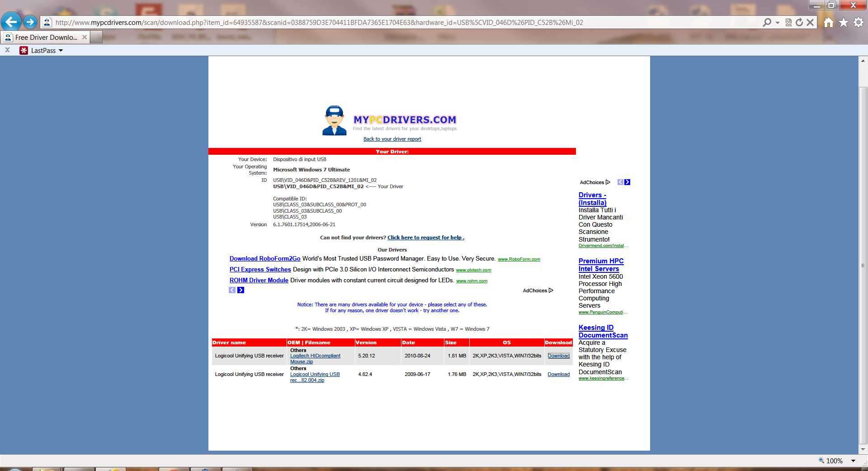Open the Premium HPC Intel Servers ad

coord(601,265)
